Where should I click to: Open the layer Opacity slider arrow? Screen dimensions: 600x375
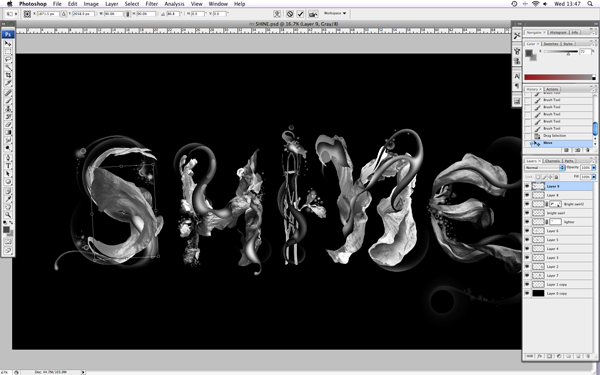(594, 168)
